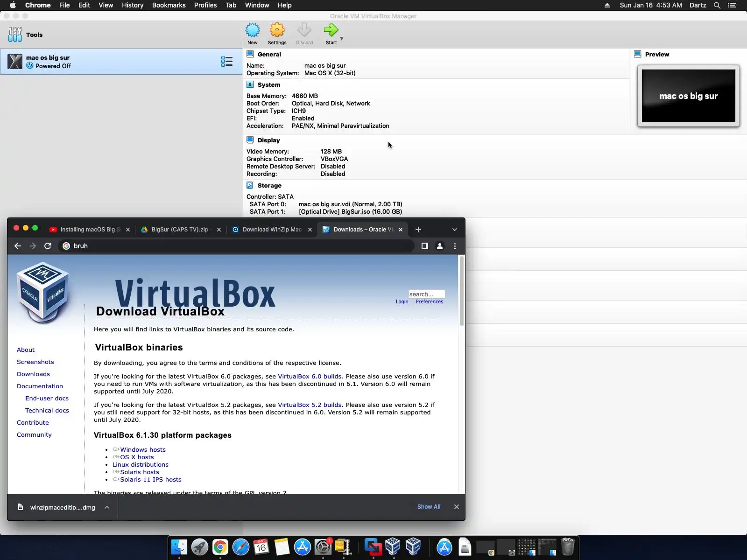Follow the Login link
747x560 pixels.
coord(402,301)
